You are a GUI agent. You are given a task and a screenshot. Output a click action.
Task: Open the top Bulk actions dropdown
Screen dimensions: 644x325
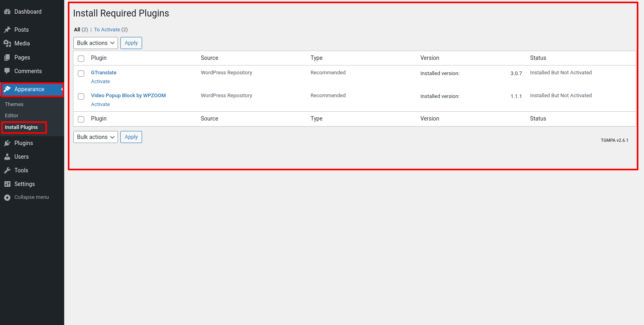click(x=95, y=43)
